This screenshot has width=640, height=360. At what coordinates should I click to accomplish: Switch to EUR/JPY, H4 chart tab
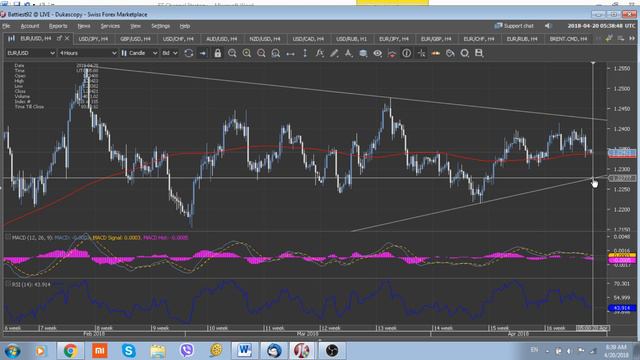tap(394, 39)
